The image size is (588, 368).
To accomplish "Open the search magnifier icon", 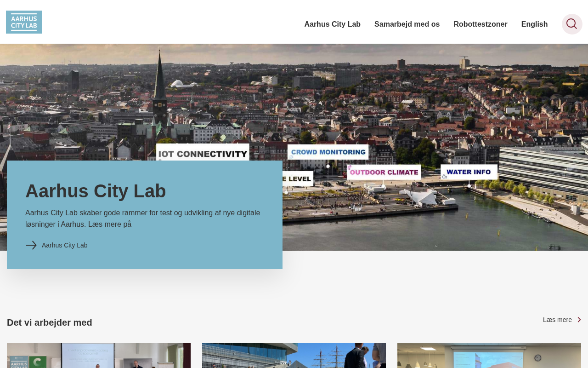I will (572, 24).
